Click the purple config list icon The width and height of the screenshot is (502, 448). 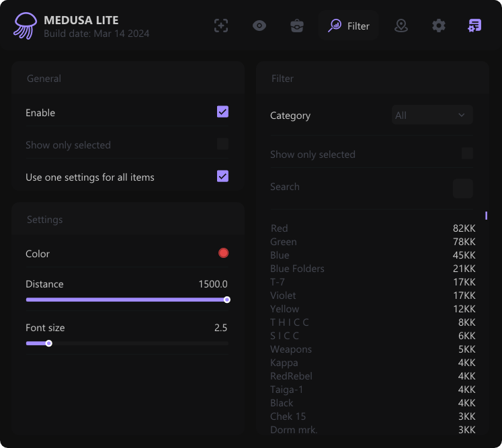click(x=475, y=26)
